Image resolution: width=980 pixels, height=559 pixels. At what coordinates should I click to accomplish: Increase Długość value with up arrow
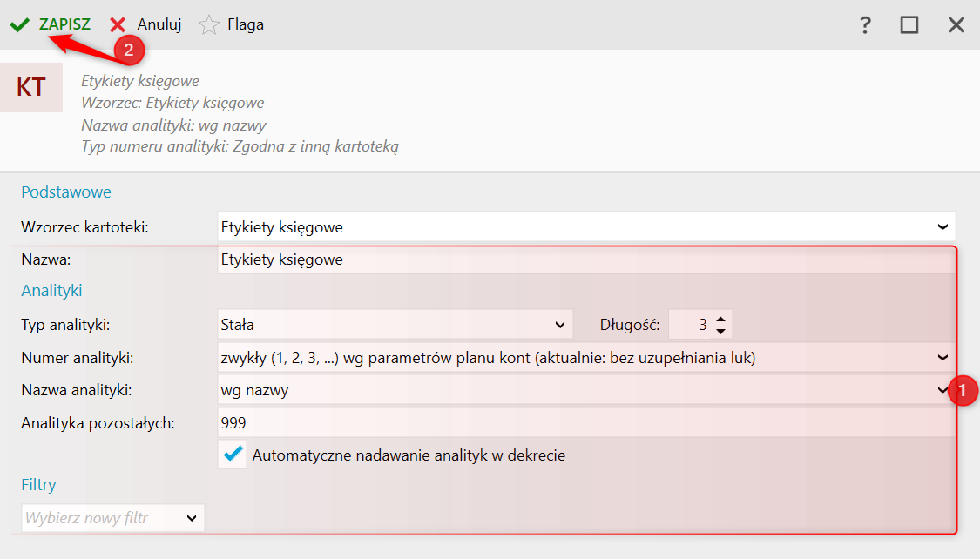click(x=720, y=320)
